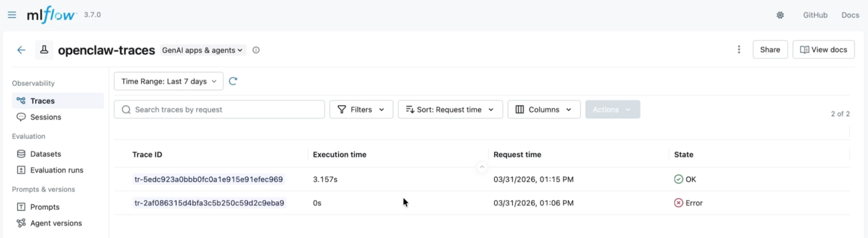Open the Columns dropdown
The image size is (868, 238).
[x=544, y=109]
